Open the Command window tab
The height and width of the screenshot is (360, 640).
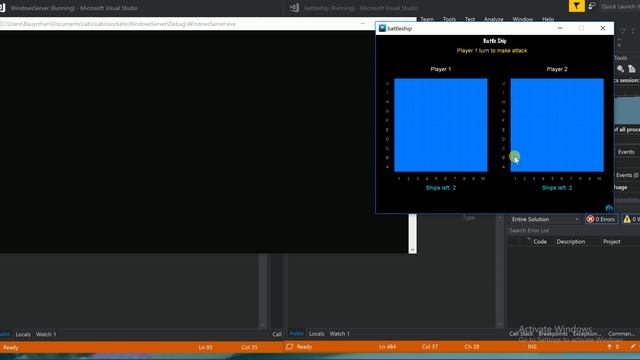[621, 333]
